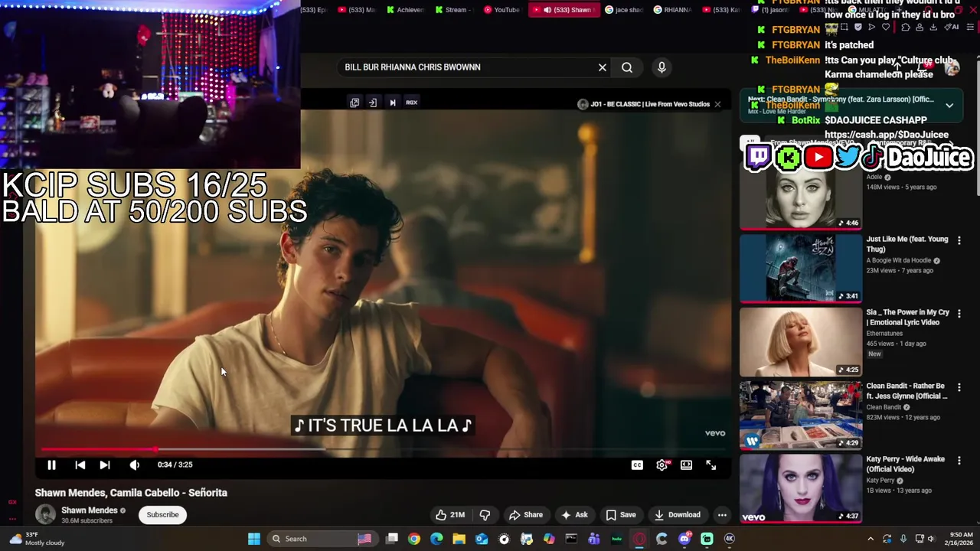Click the overlay skip-next icon
The image size is (980, 551).
point(393,103)
